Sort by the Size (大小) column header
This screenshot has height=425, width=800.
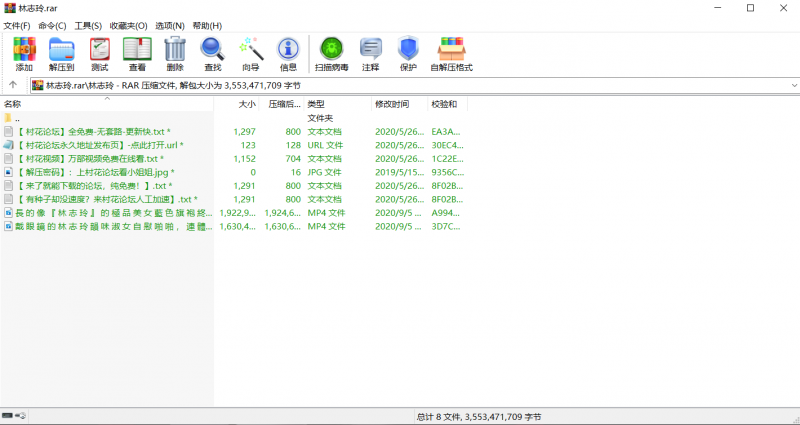(x=247, y=104)
